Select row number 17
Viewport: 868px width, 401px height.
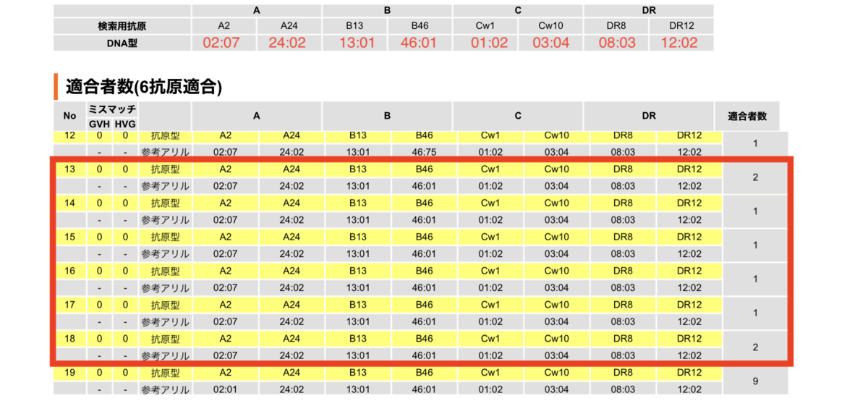69,305
